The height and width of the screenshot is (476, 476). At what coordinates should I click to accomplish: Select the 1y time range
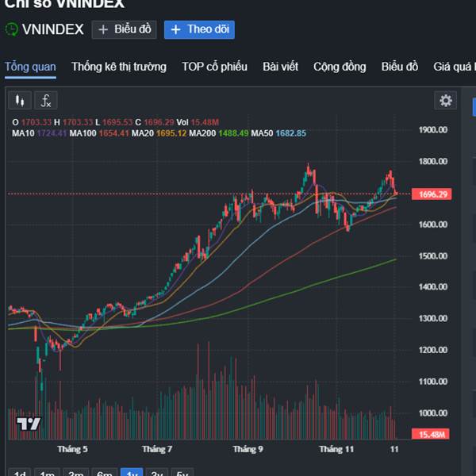pos(132,473)
